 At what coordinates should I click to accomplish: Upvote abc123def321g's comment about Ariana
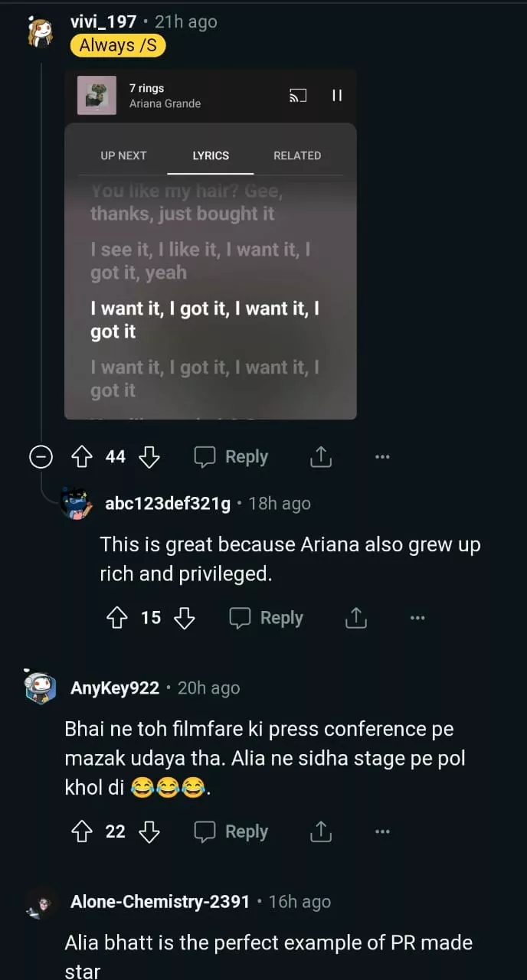tap(116, 618)
